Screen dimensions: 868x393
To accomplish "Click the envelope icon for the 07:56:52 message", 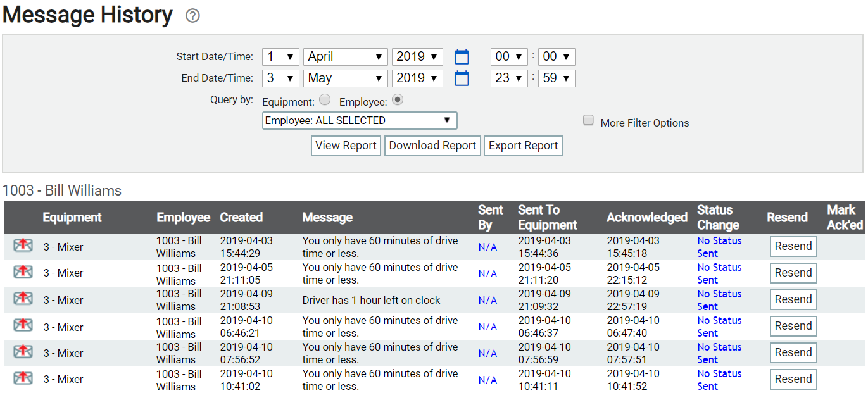I will 23,352.
